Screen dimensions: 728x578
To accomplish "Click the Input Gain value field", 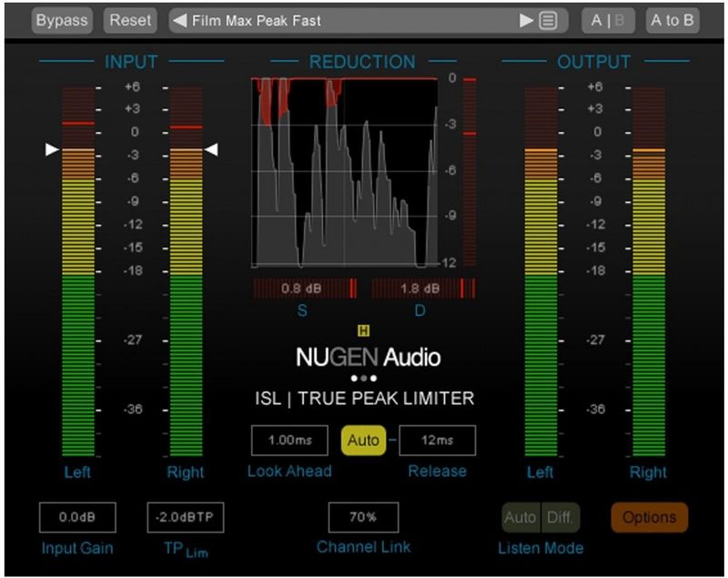I will pos(77,517).
